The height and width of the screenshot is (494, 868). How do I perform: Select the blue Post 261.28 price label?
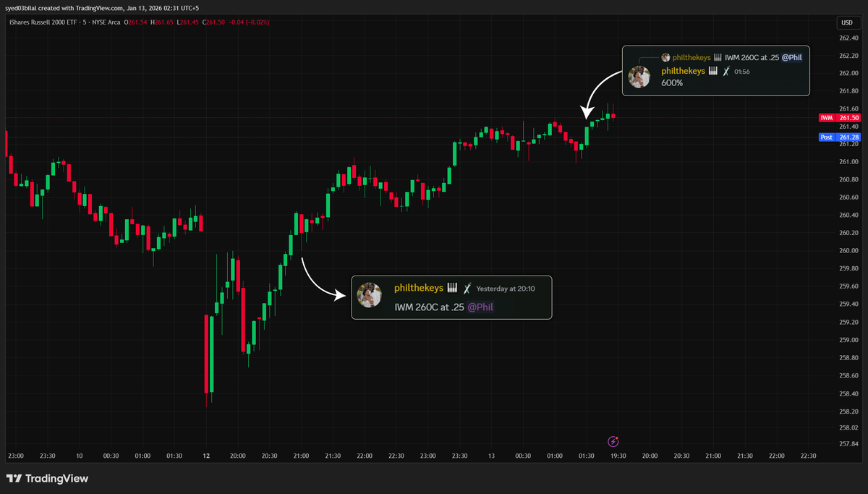point(840,137)
